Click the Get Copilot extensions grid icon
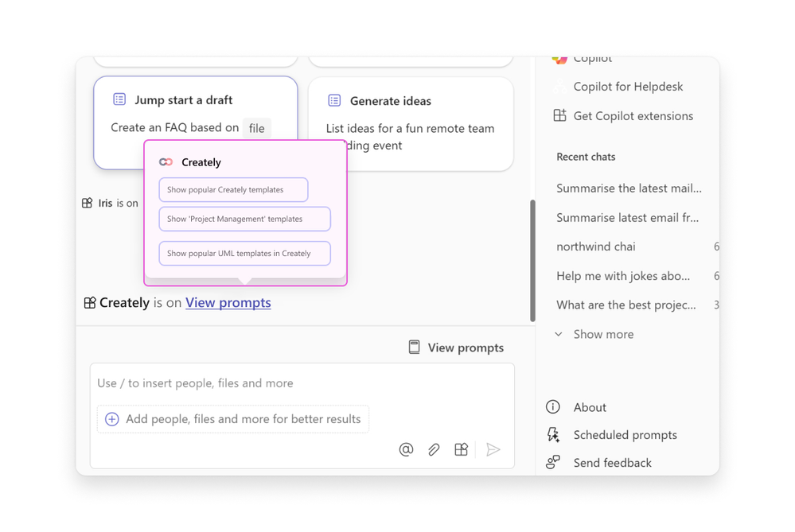795x532 pixels. point(559,115)
